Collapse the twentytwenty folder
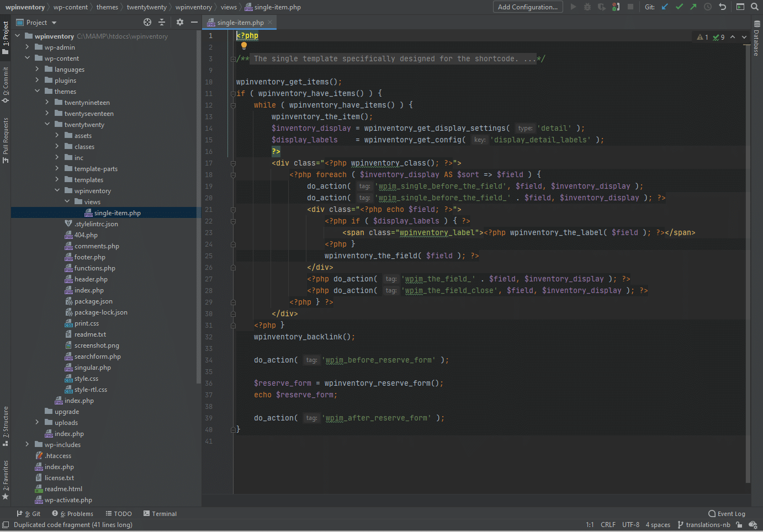 (47, 125)
